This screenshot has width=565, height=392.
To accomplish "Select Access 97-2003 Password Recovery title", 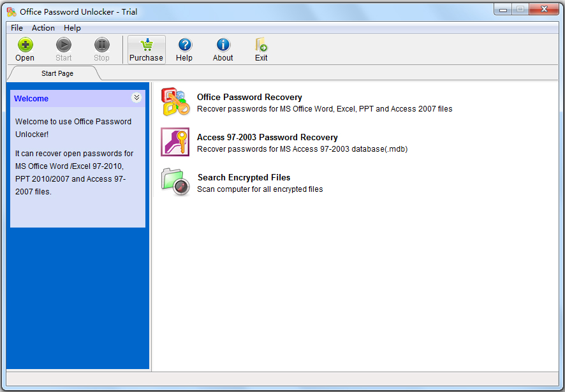I will coord(267,138).
